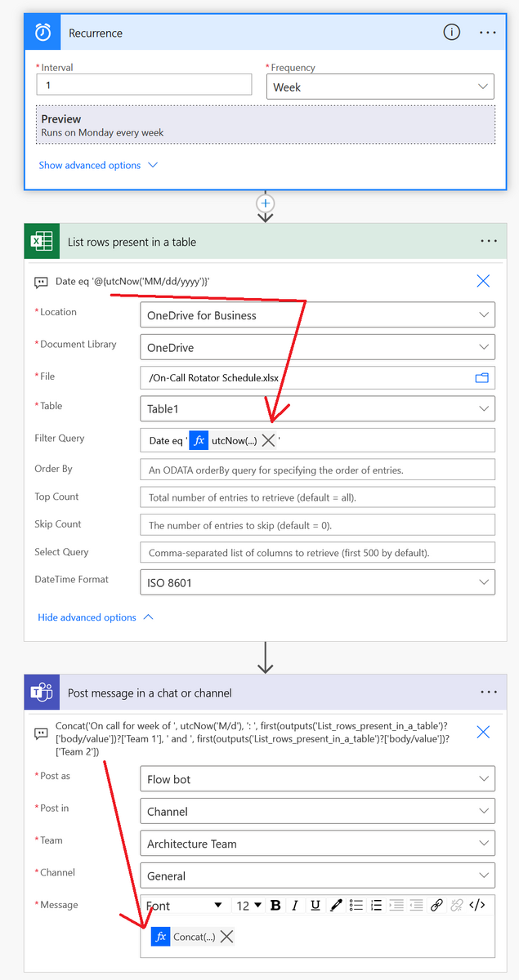Toggle italic formatting in message editor
Image resolution: width=519 pixels, height=980 pixels.
295,905
